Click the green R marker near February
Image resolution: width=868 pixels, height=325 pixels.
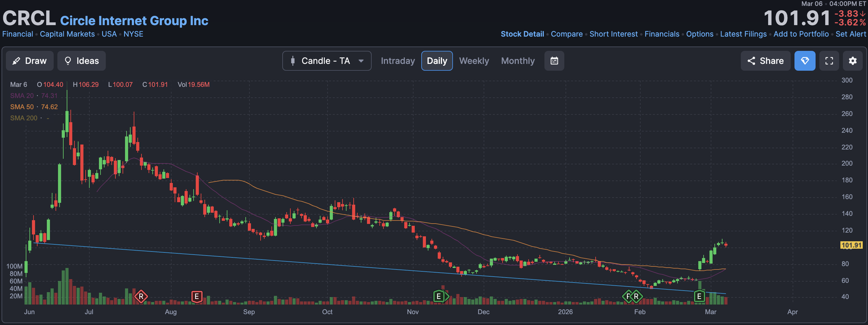pos(636,296)
